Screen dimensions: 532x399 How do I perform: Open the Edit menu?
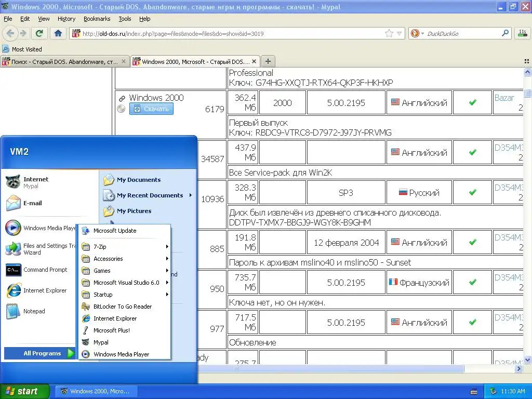[x=25, y=19]
